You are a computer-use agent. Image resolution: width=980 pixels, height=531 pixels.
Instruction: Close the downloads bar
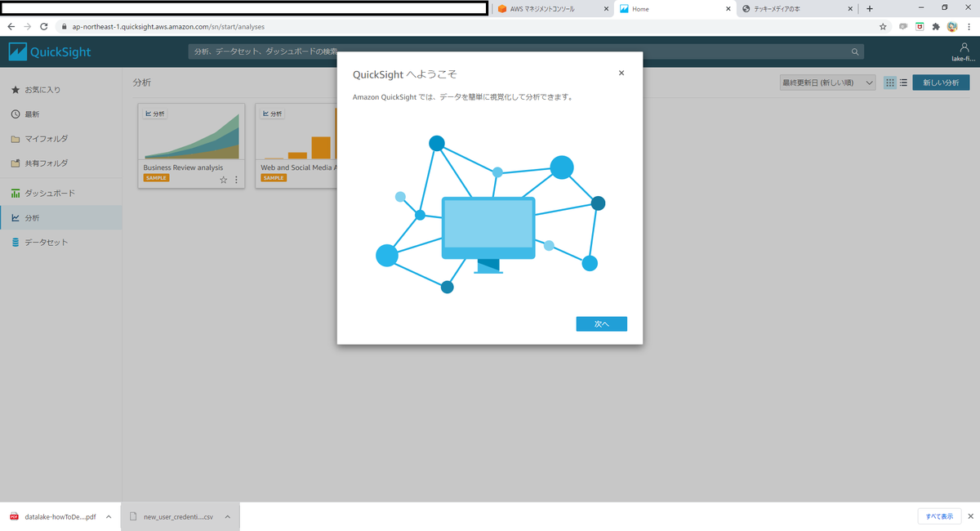pos(969,516)
